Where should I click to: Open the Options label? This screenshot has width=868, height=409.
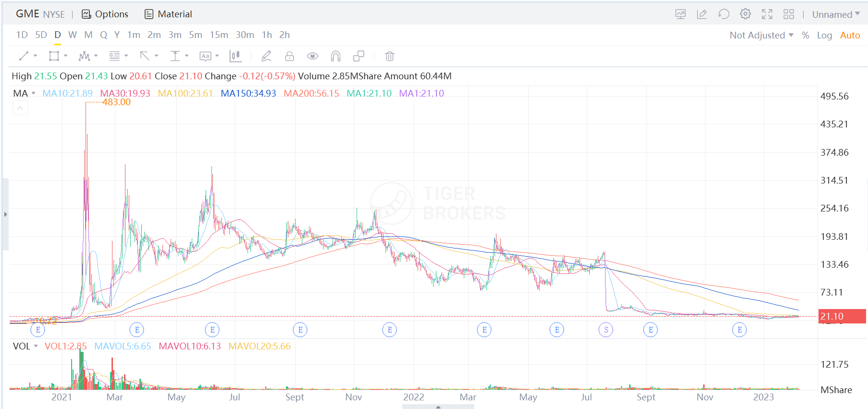pyautogui.click(x=112, y=14)
